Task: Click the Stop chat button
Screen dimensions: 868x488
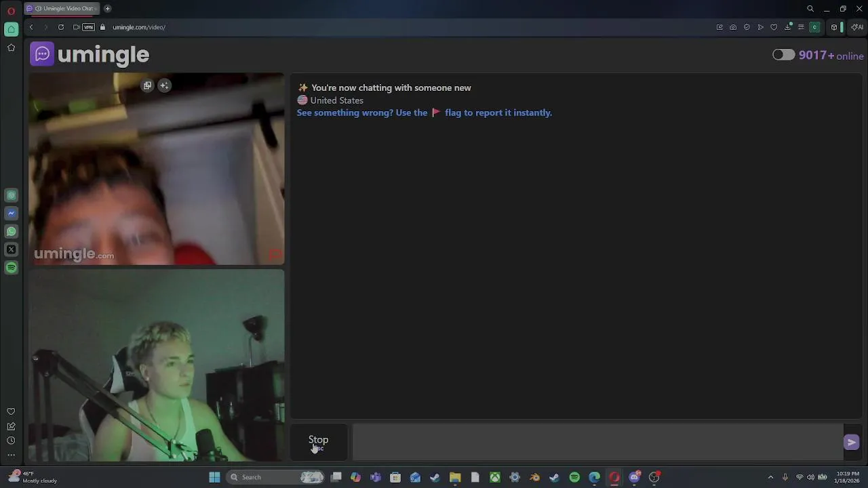Action: [x=319, y=442]
